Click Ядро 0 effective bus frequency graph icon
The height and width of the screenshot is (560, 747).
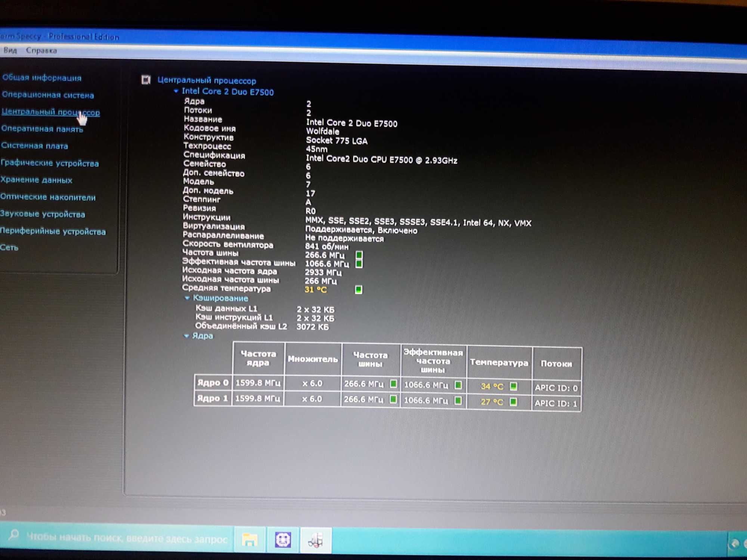click(x=458, y=385)
